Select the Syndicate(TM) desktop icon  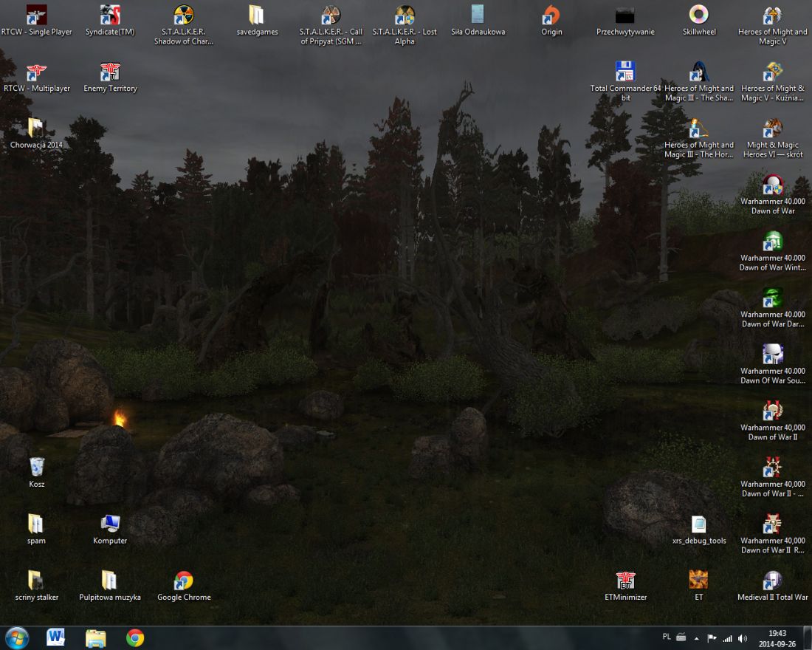[110, 16]
